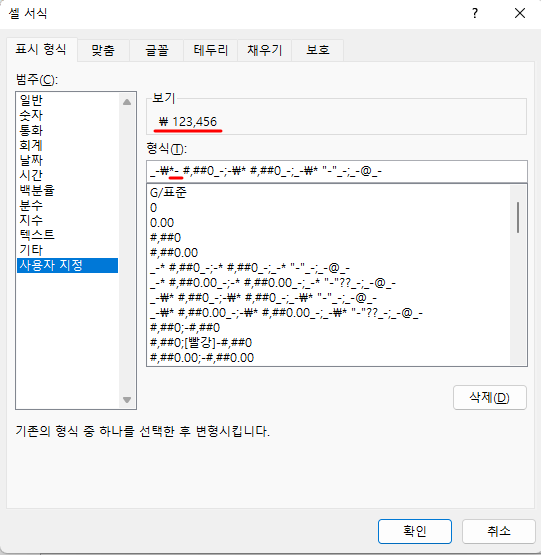The height and width of the screenshot is (555, 541).
Task: Click the 삭제 button
Action: [x=490, y=397]
